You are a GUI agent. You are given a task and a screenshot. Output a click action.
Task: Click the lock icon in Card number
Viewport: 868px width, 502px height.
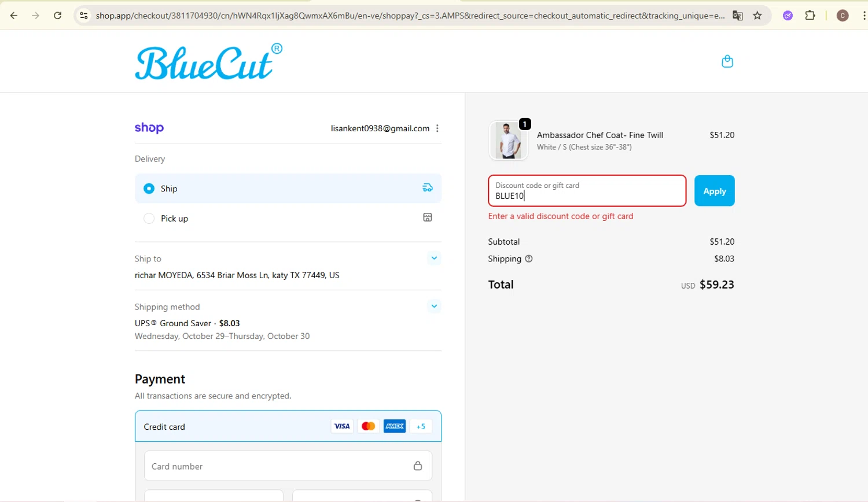(x=418, y=466)
